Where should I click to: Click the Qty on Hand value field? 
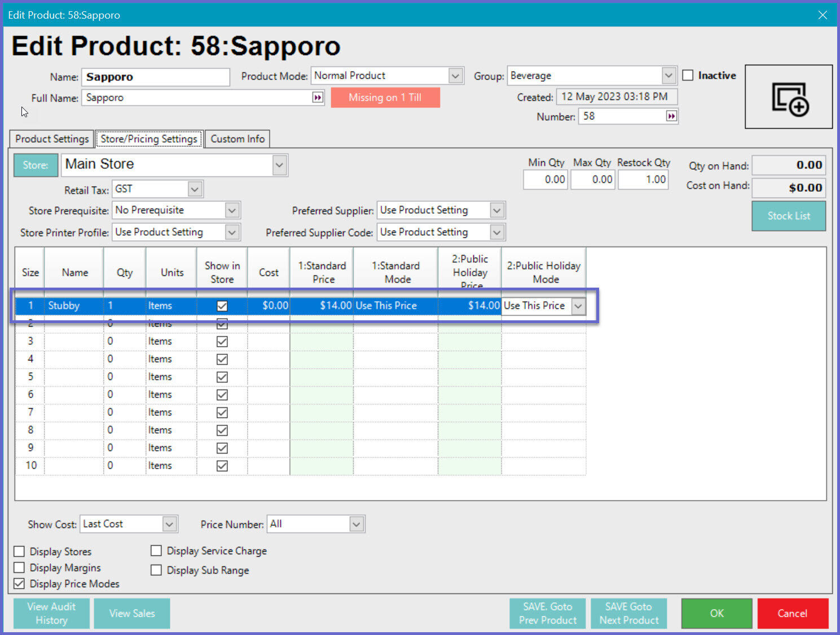tap(789, 165)
